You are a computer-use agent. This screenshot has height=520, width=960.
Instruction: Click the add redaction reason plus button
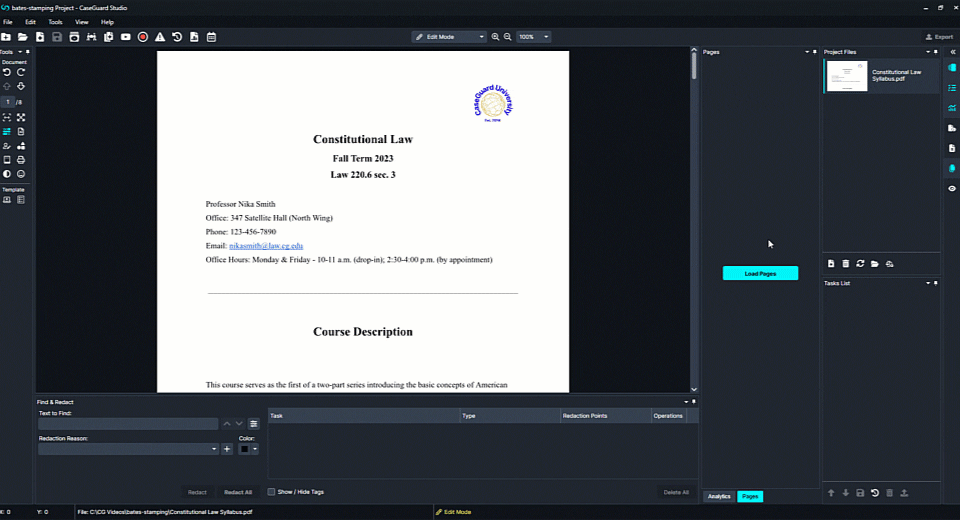(x=227, y=449)
